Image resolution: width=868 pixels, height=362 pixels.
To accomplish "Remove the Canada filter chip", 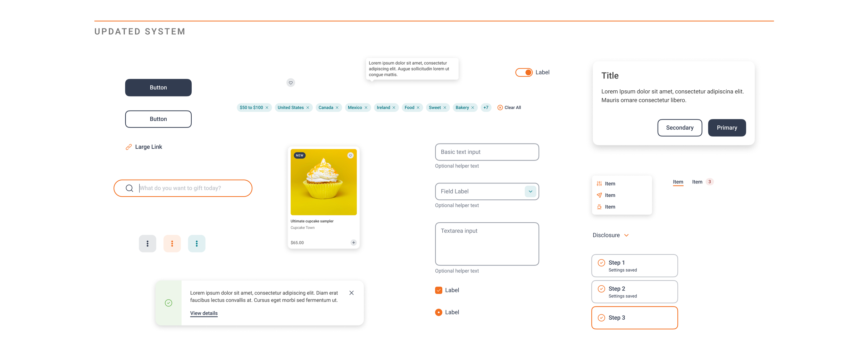I will pyautogui.click(x=337, y=108).
